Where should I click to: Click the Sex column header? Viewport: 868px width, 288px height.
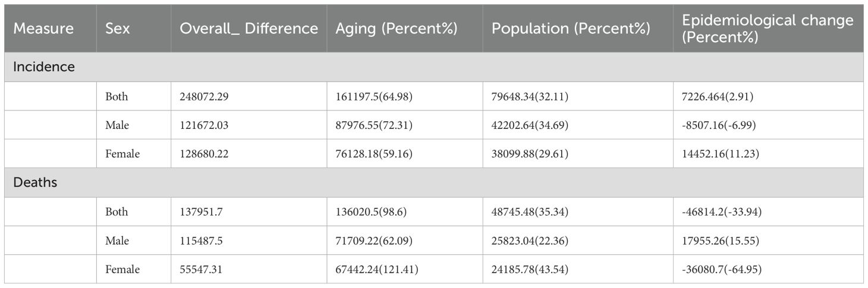[x=118, y=29]
